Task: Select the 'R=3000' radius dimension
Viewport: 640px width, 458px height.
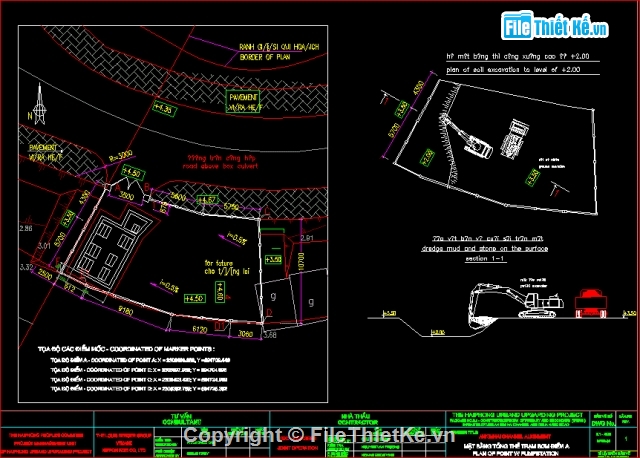Action: [x=121, y=156]
